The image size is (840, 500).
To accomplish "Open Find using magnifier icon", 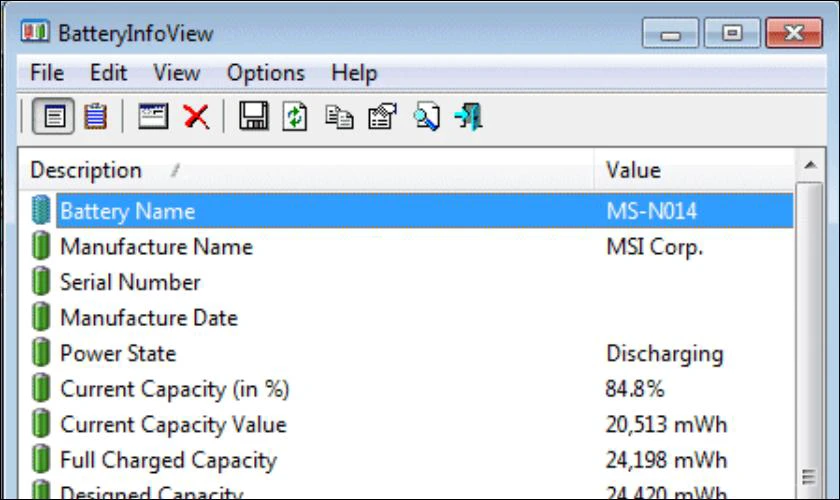I will (x=426, y=117).
